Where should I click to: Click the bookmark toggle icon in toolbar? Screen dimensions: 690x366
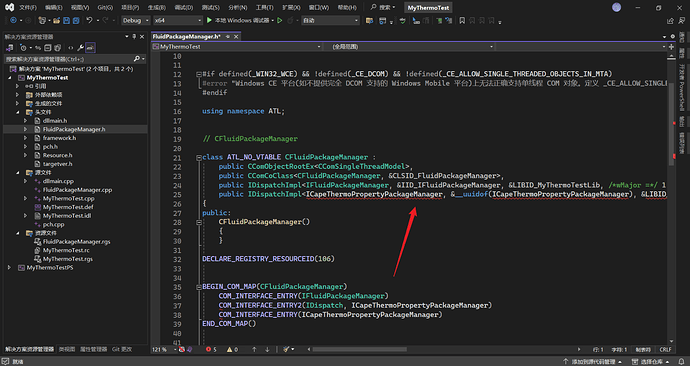(x=462, y=21)
